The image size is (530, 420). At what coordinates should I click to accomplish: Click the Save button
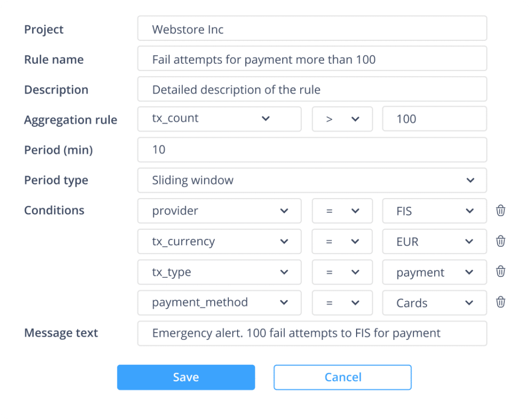pos(186,377)
